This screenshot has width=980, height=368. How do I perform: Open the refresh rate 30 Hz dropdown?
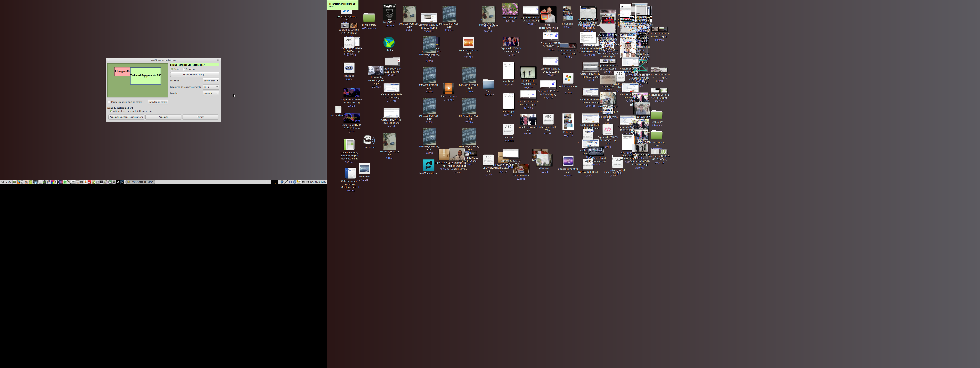click(211, 87)
